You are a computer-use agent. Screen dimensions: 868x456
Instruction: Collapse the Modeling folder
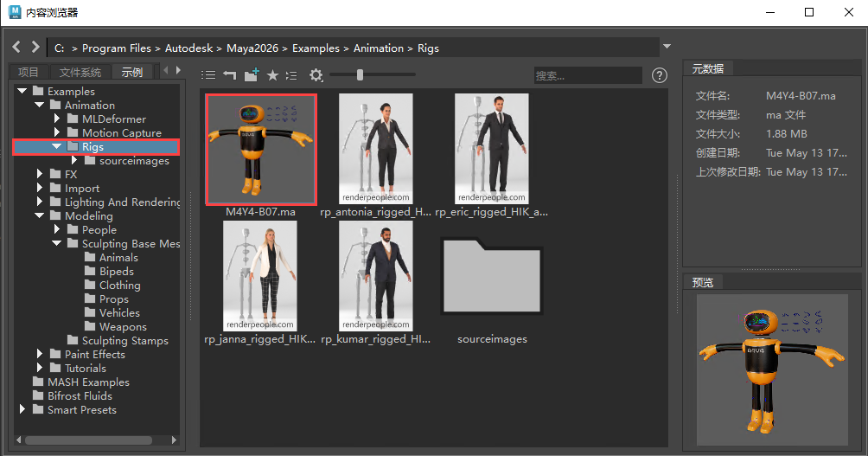(39, 215)
